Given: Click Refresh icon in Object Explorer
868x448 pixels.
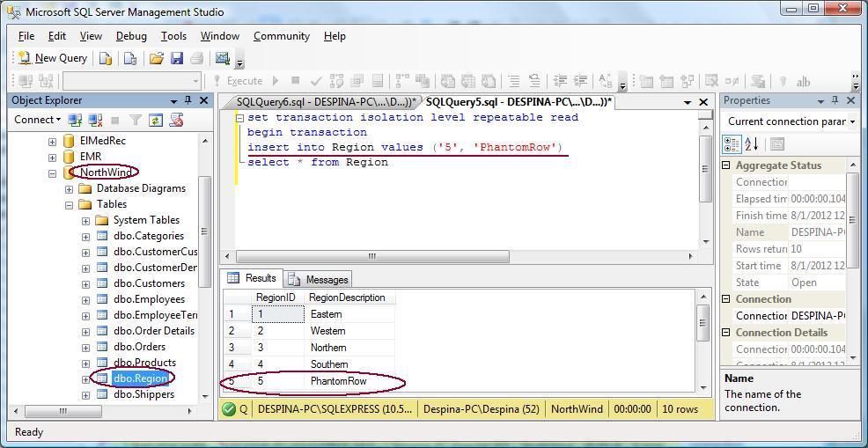Looking at the screenshot, I should pos(156,120).
